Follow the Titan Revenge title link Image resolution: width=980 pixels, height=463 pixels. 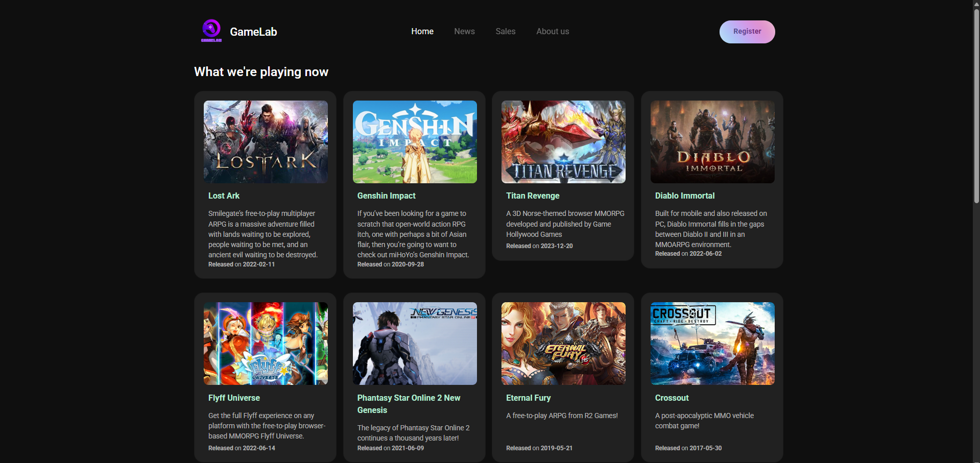tap(533, 196)
